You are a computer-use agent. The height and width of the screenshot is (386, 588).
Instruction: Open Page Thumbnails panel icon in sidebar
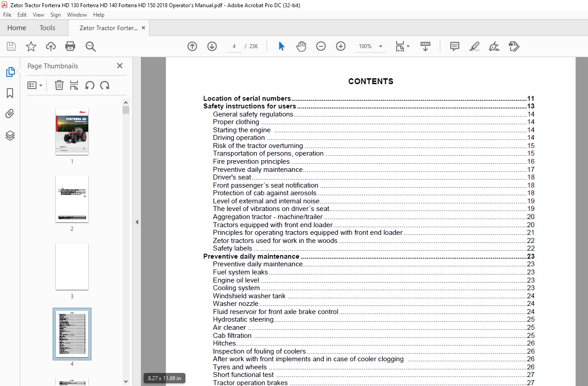(10, 72)
